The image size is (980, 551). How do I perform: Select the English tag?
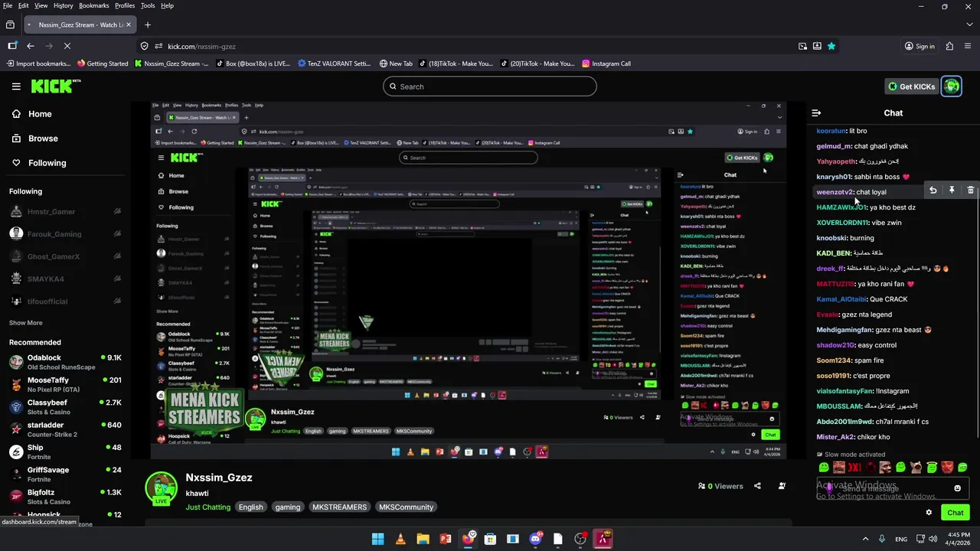(250, 507)
